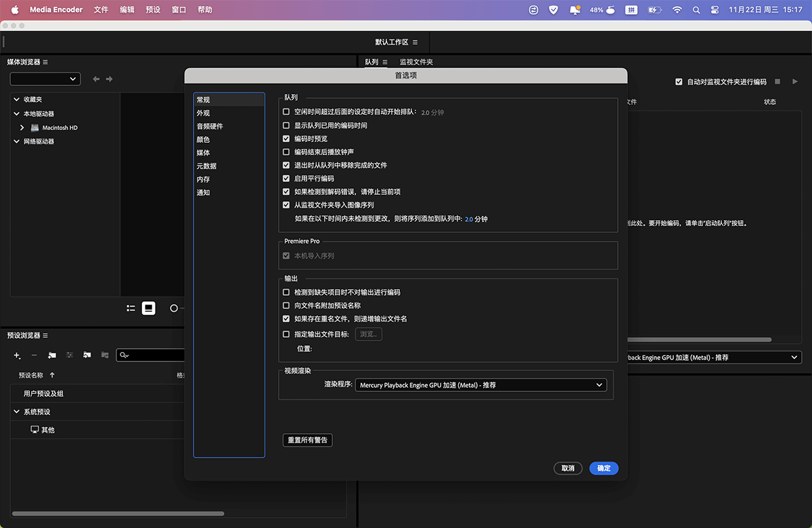Expand the Macintosh HD tree node

point(22,127)
